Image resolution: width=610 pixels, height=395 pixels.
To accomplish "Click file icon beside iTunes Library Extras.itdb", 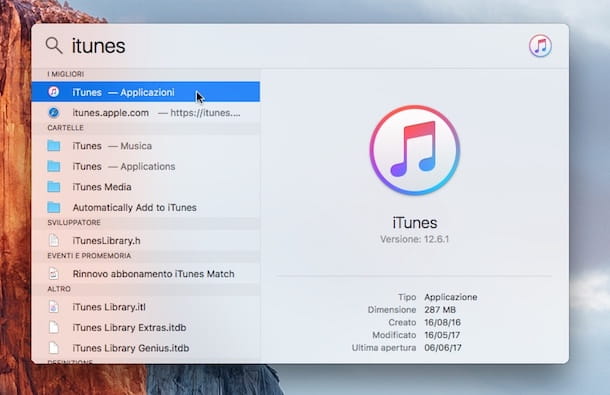I will click(54, 328).
